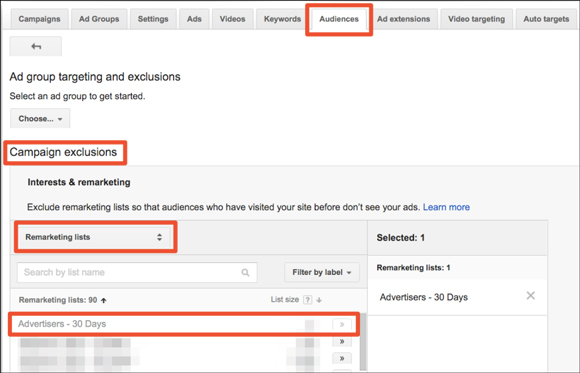Click Remarketing lists: 1 label

[x=413, y=268]
